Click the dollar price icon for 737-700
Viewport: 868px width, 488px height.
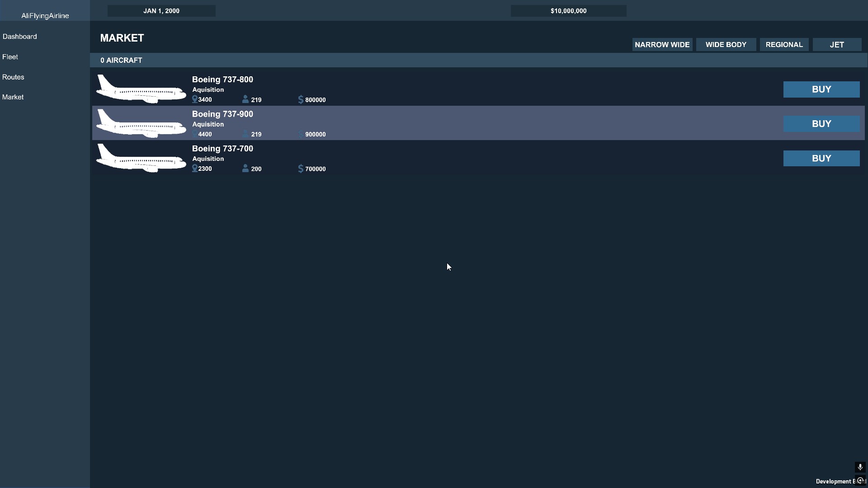point(301,169)
